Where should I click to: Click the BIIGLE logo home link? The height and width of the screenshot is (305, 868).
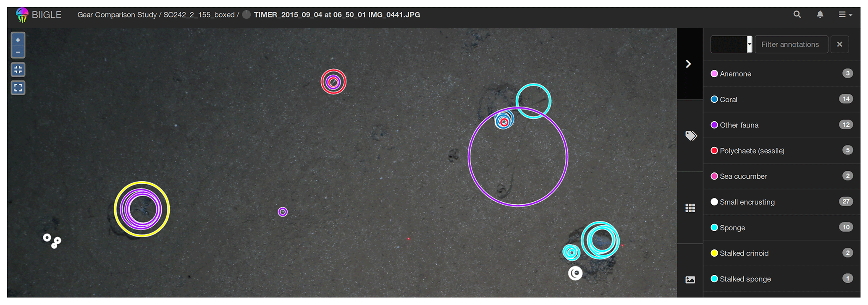(x=39, y=15)
